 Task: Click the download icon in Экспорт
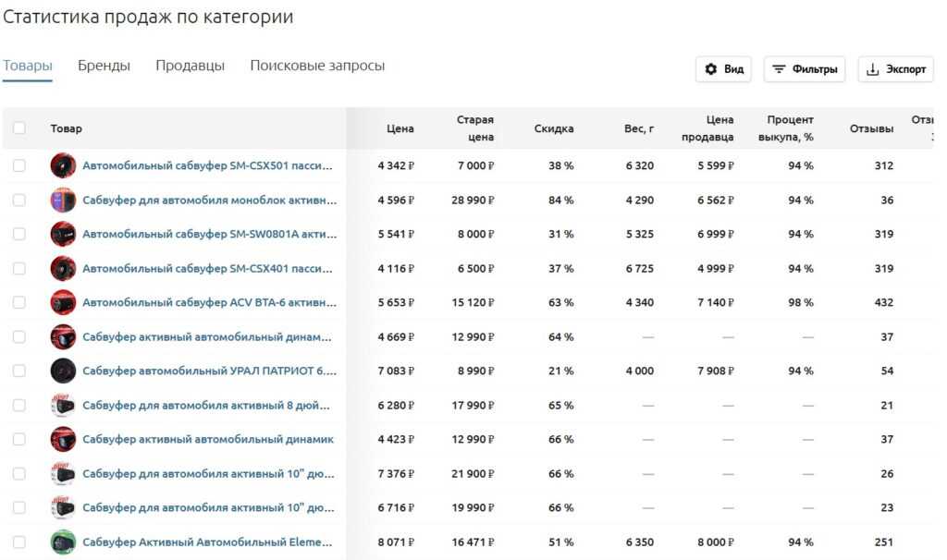(x=874, y=69)
